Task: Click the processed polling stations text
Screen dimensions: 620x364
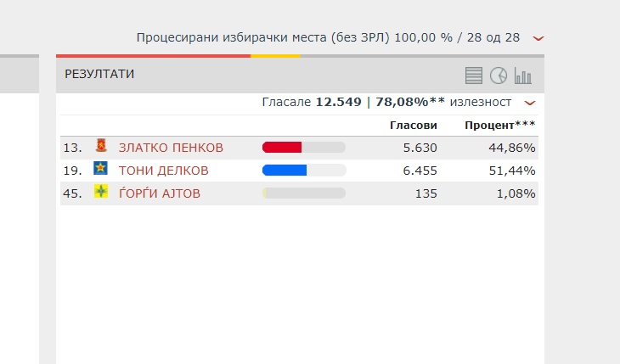Action: click(x=328, y=37)
